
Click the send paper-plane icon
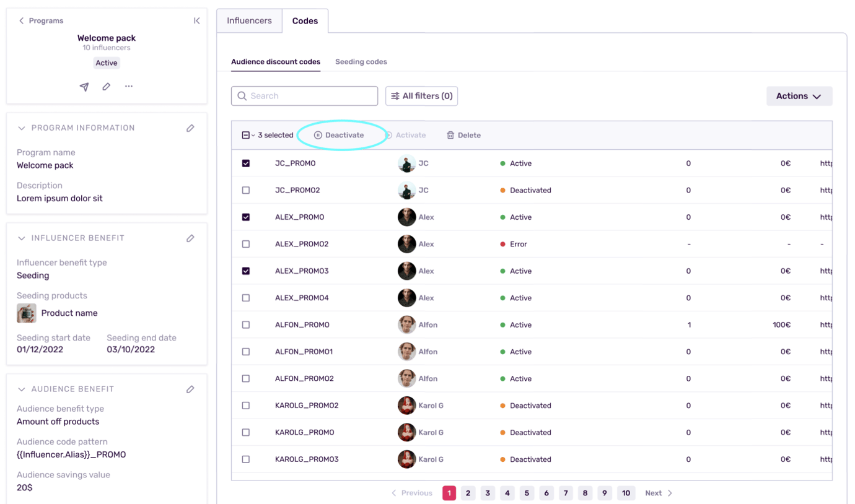tap(84, 87)
